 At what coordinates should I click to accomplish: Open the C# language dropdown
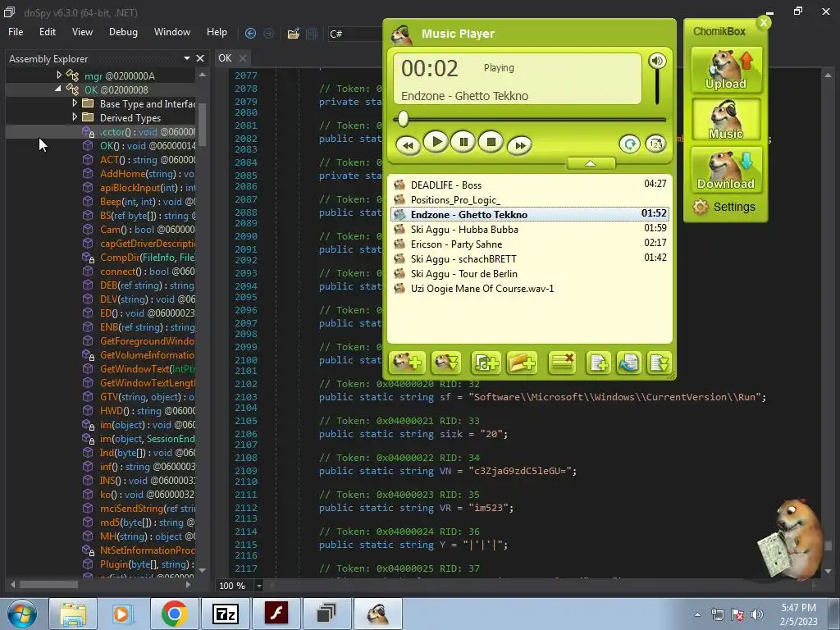355,34
